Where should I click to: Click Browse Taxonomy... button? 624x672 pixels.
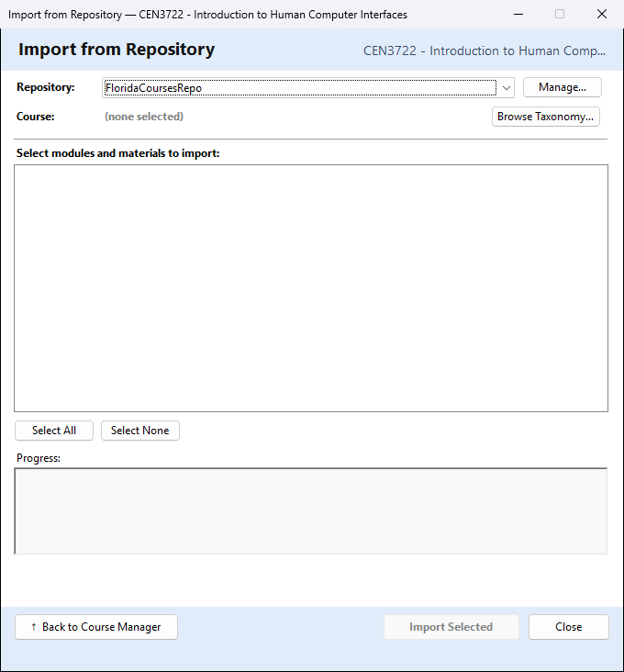(546, 117)
